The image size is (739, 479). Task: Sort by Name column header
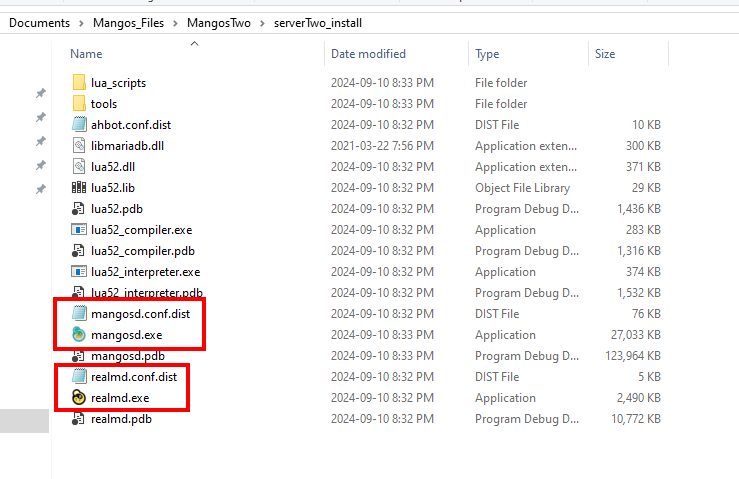pos(86,54)
